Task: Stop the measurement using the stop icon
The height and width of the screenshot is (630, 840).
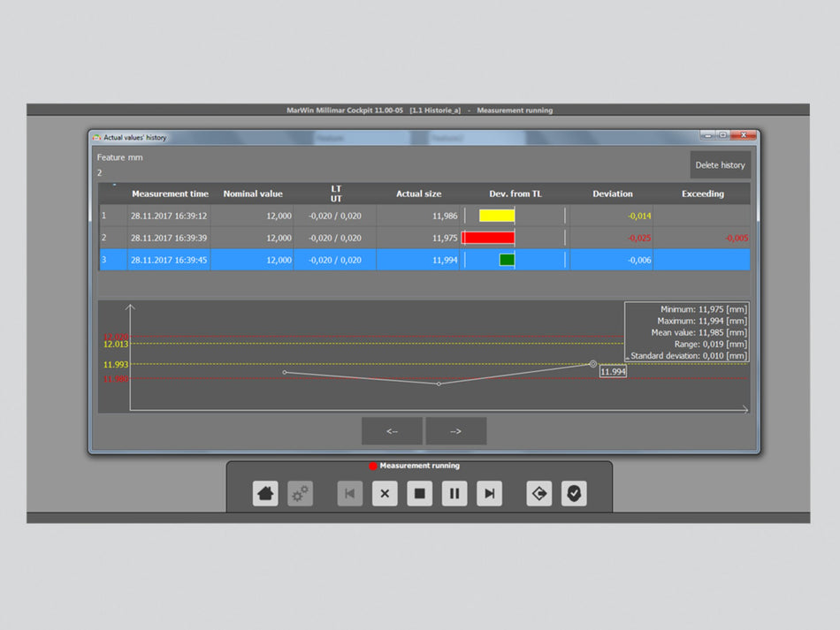Action: [419, 494]
